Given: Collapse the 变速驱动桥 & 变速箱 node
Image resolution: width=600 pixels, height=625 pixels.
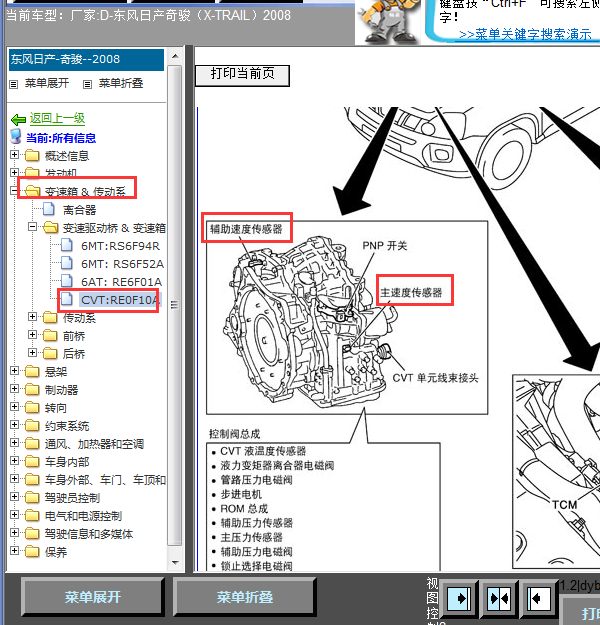Looking at the screenshot, I should pyautogui.click(x=32, y=227).
